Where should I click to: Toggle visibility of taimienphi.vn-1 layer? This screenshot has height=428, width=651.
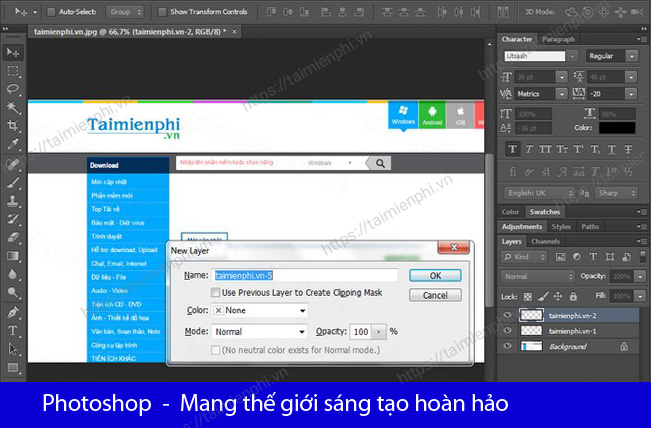click(507, 330)
